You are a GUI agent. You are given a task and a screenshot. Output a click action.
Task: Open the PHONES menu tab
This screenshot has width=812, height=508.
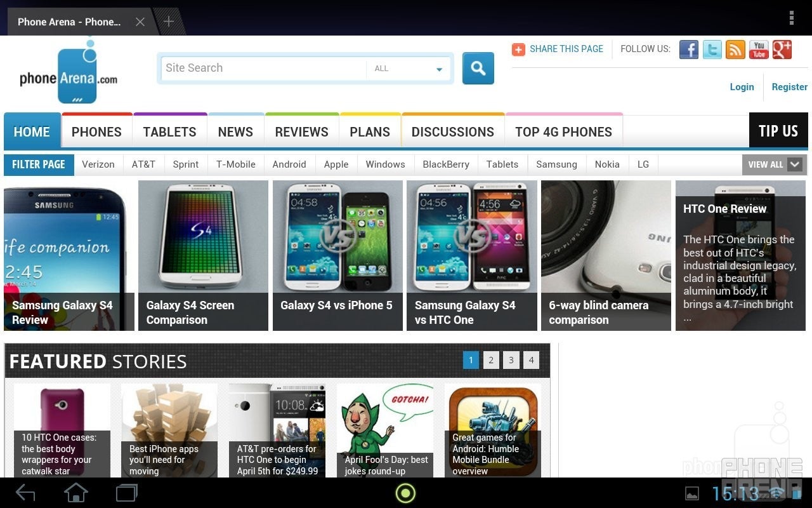(96, 132)
